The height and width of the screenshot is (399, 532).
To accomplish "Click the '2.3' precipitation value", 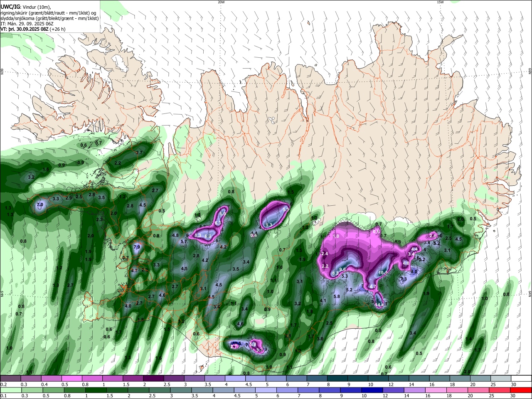I will [x=99, y=219].
